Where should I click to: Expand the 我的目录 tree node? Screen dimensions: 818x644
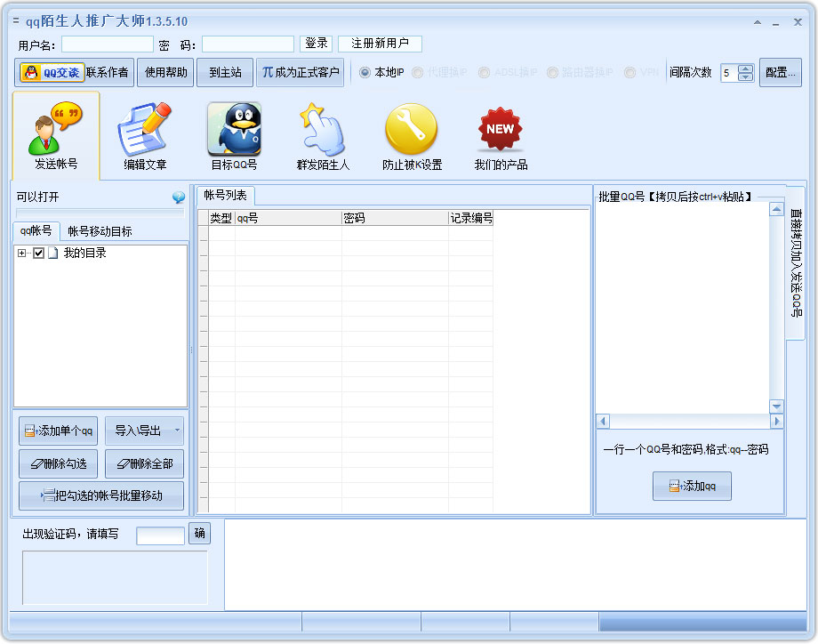(21, 254)
